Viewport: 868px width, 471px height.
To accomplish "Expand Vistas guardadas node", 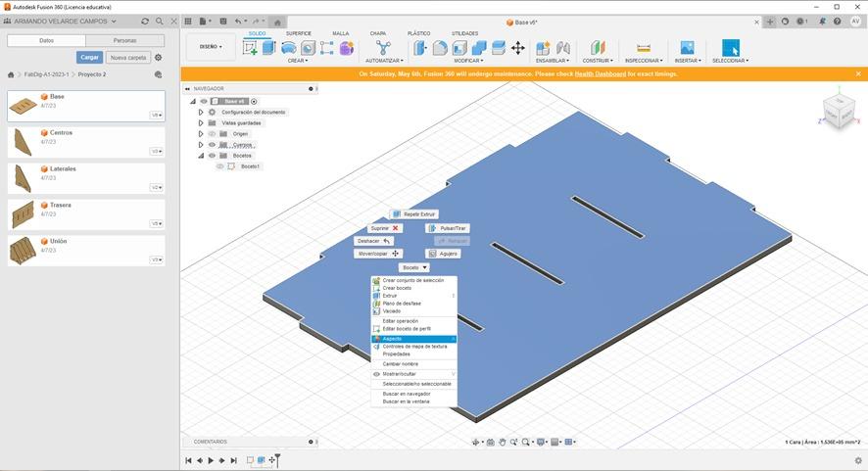I will tap(201, 122).
